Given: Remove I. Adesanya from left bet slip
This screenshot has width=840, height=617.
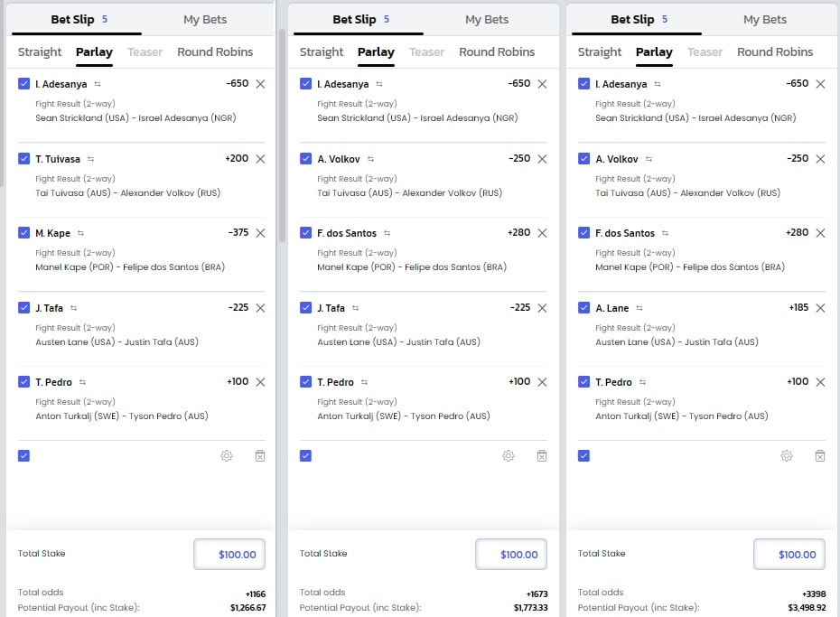Looking at the screenshot, I should point(260,83).
